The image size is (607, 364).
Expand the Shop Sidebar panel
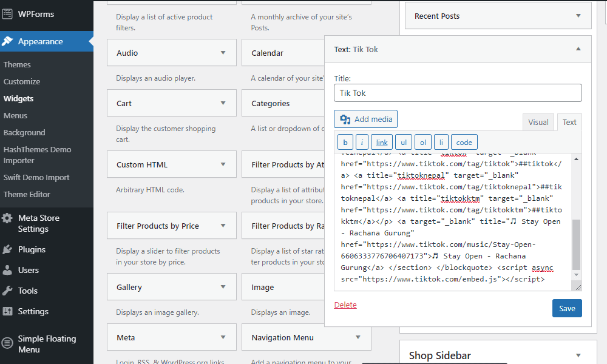coord(578,355)
